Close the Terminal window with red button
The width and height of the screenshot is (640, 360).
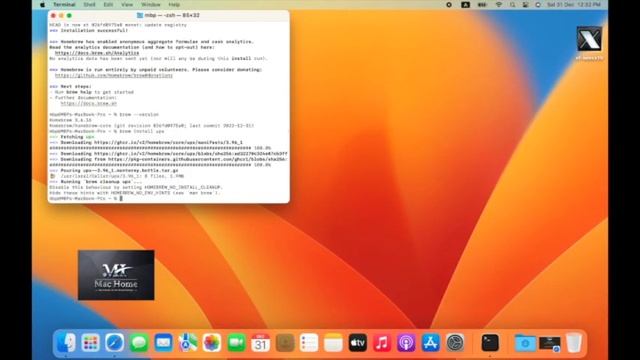(53, 15)
